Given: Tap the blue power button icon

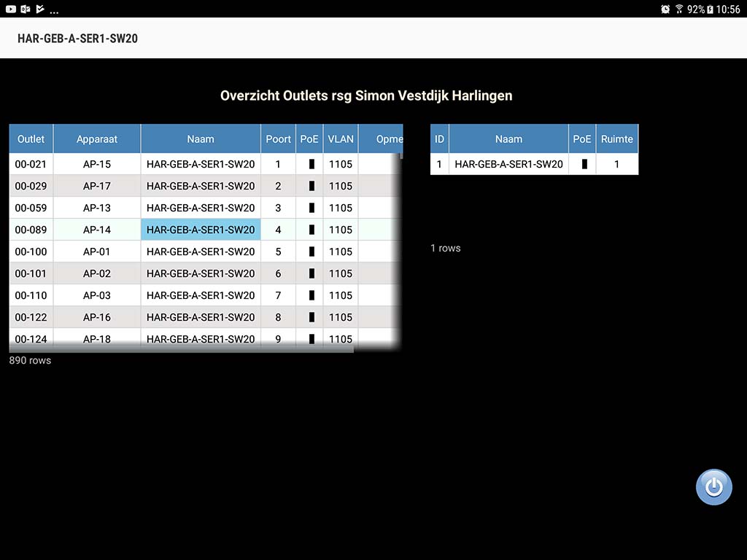Looking at the screenshot, I should coord(713,486).
